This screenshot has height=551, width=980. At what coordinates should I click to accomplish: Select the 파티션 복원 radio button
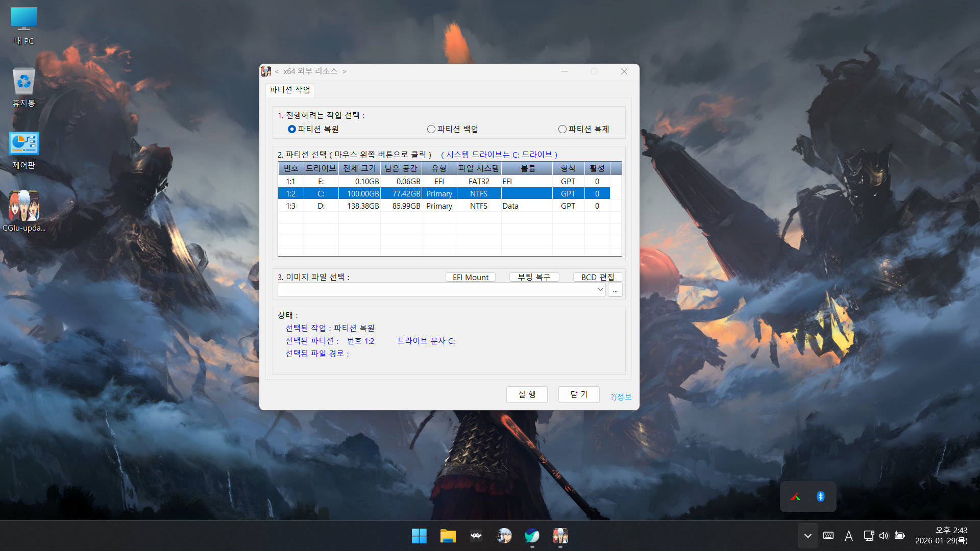(x=292, y=129)
